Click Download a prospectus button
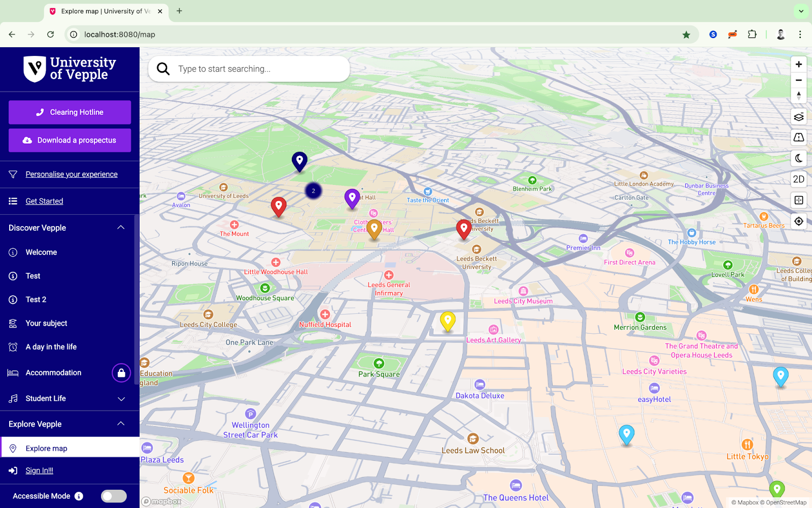Image resolution: width=812 pixels, height=508 pixels. (x=70, y=140)
